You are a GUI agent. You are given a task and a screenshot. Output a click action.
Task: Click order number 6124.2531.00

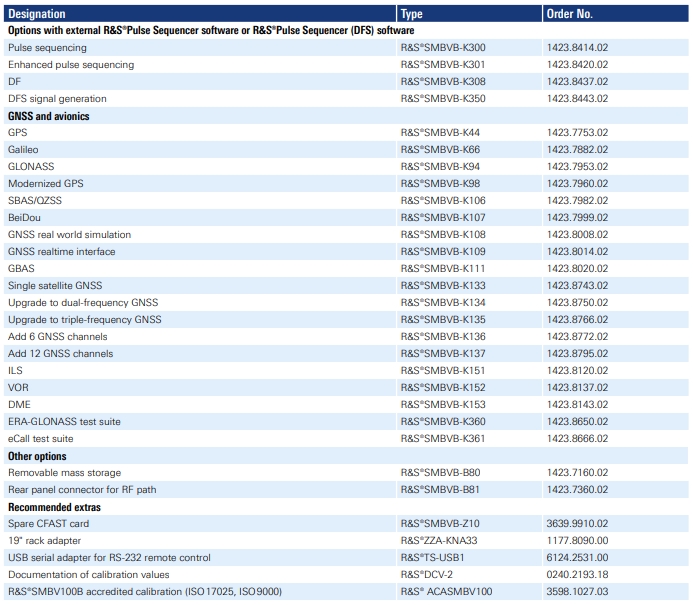pyautogui.click(x=577, y=558)
